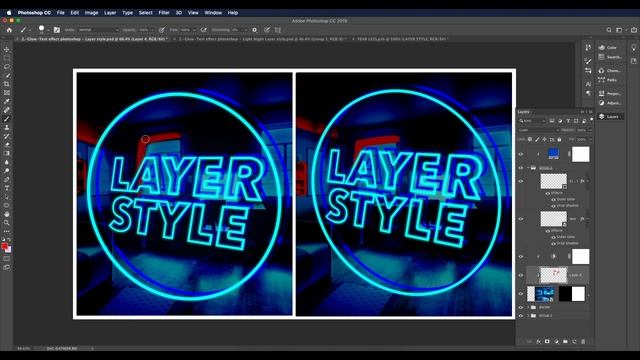This screenshot has width=640, height=360.
Task: Click the Home icon in options bar
Action: (x=9, y=30)
